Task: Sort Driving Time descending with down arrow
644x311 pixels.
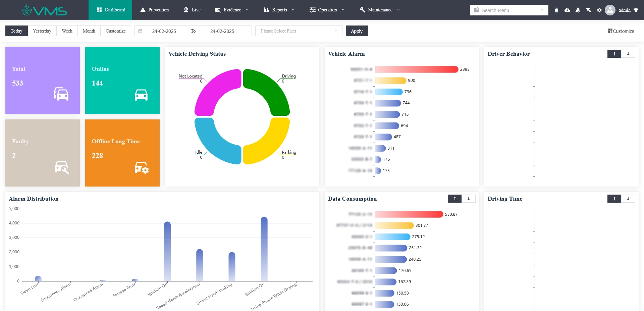Action: (628, 199)
